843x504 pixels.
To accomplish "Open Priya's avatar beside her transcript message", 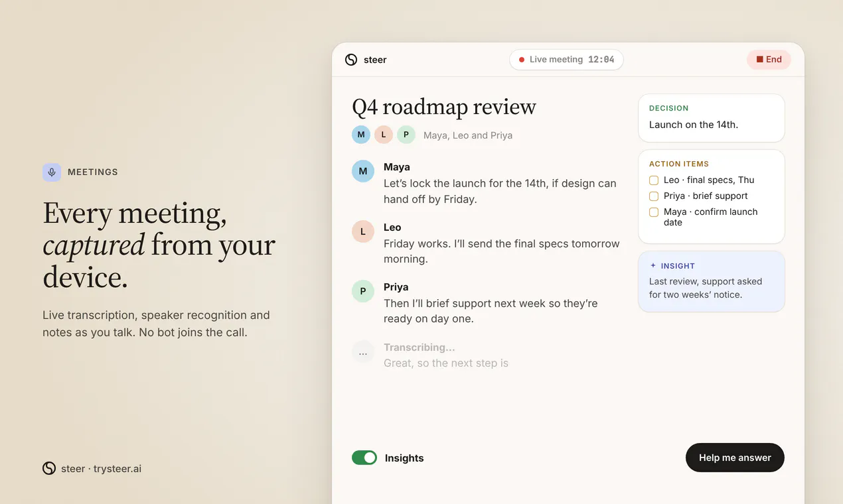I will [363, 291].
